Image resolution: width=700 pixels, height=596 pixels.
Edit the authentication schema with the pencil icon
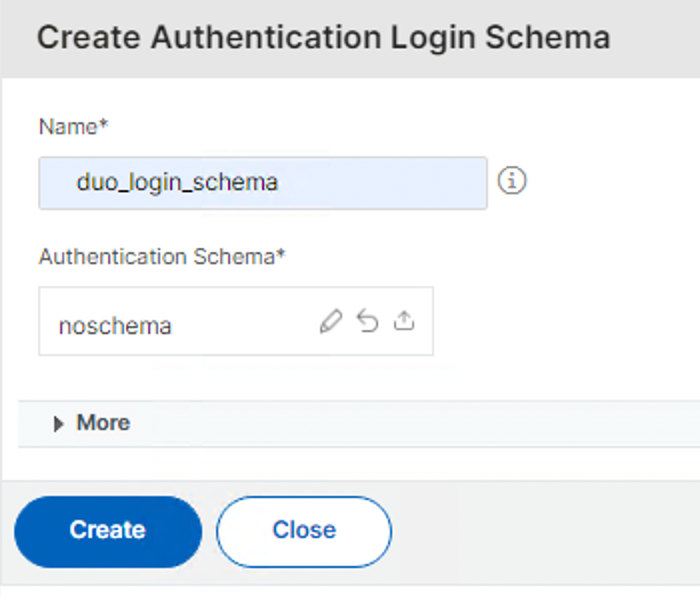(x=331, y=322)
